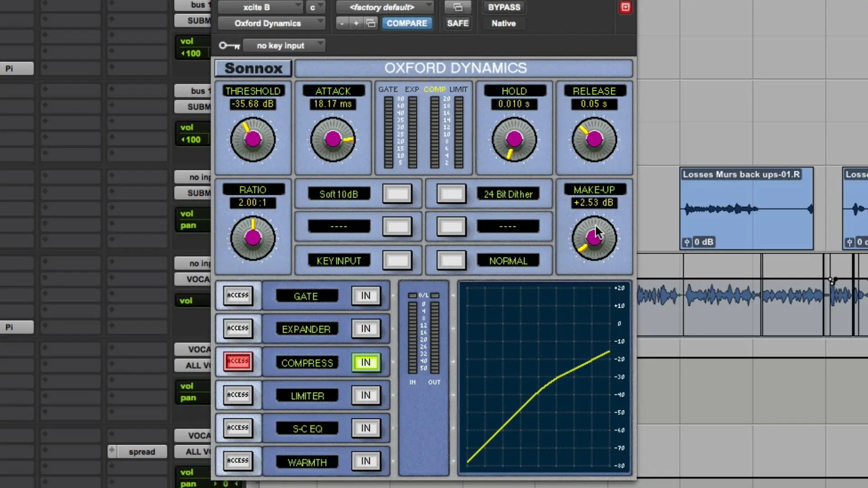Toggle the 24 Bit Dither switch
The height and width of the screenshot is (488, 868).
(451, 194)
